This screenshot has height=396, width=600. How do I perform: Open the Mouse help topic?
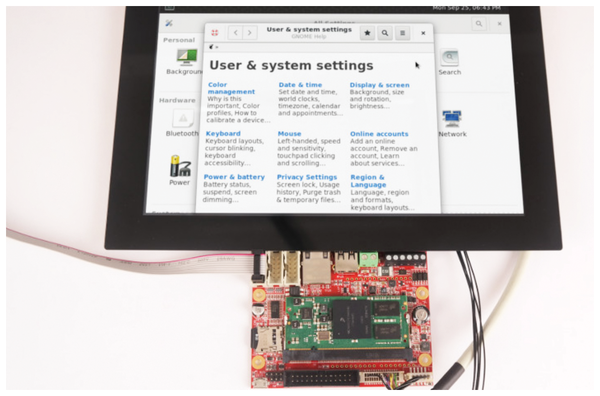(289, 134)
